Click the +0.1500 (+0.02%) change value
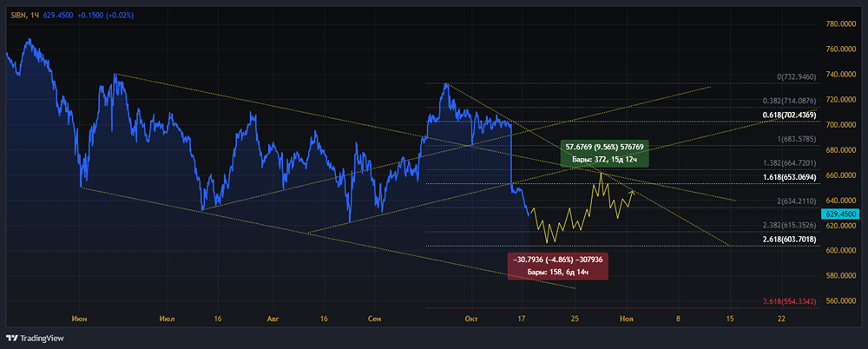The height and width of the screenshot is (349, 868). [x=104, y=15]
